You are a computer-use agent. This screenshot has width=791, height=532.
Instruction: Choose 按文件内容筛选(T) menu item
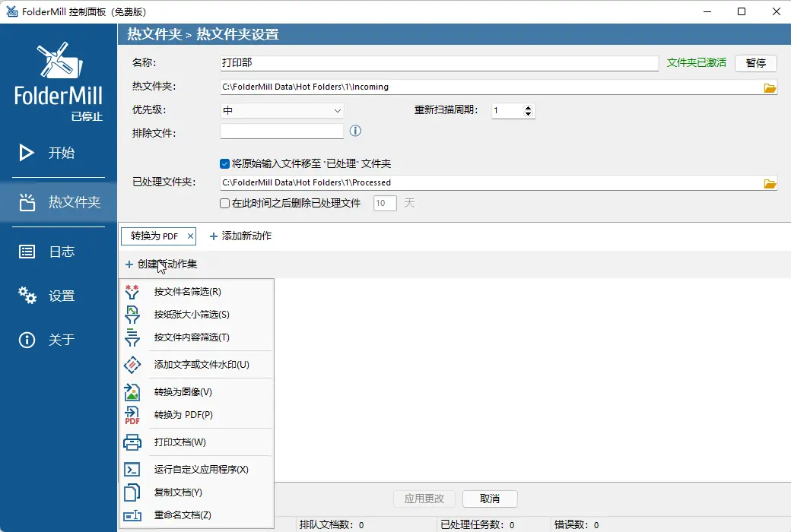(197, 337)
